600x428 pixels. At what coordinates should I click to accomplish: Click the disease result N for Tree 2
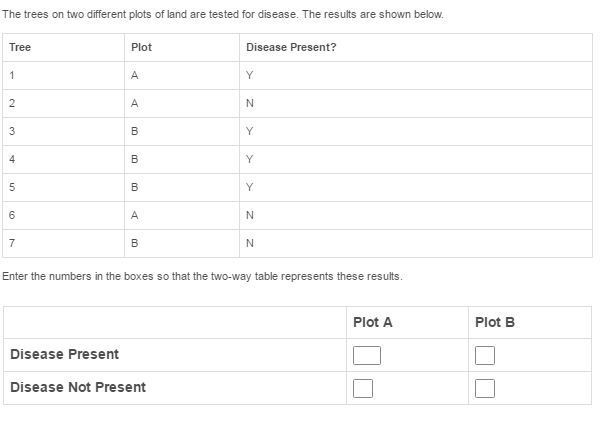(x=250, y=103)
